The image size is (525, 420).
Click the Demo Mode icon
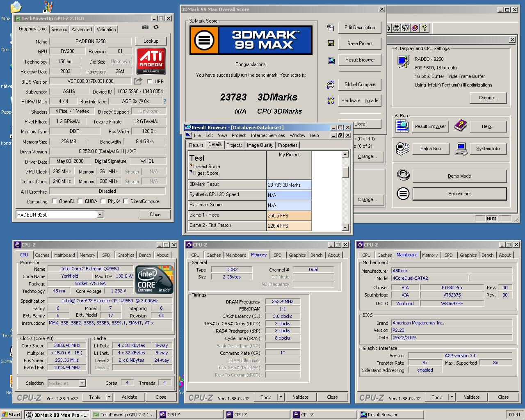tap(403, 176)
